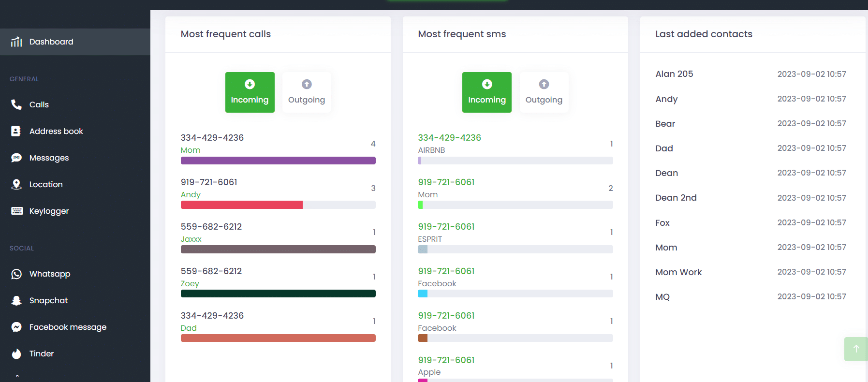Click the purple call bar for Mom
Screen dimensions: 868x382
[278, 161]
